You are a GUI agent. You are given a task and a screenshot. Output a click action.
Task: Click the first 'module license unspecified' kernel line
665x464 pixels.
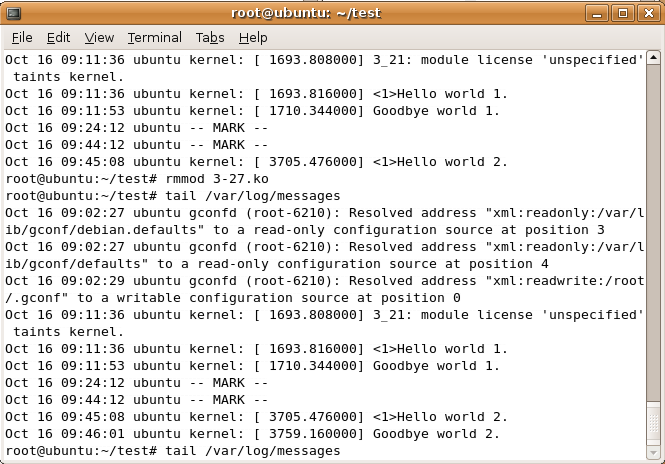324,68
